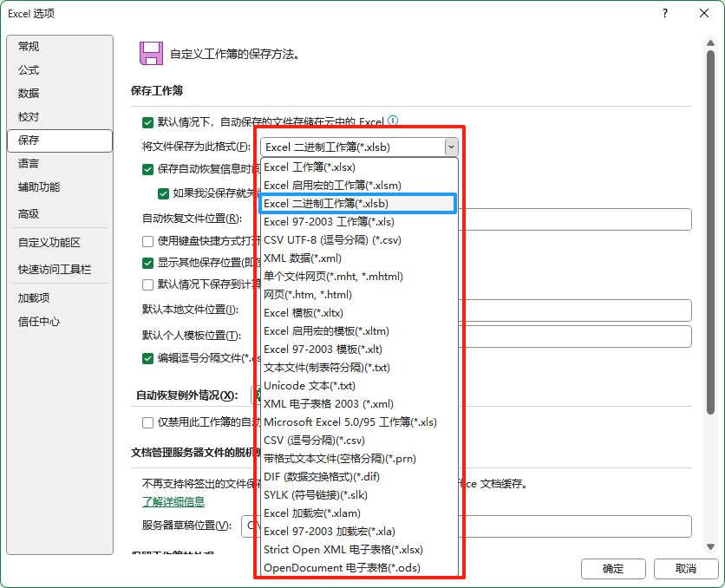
Task: Open 快速访问工具栏 settings
Action: (x=60, y=270)
